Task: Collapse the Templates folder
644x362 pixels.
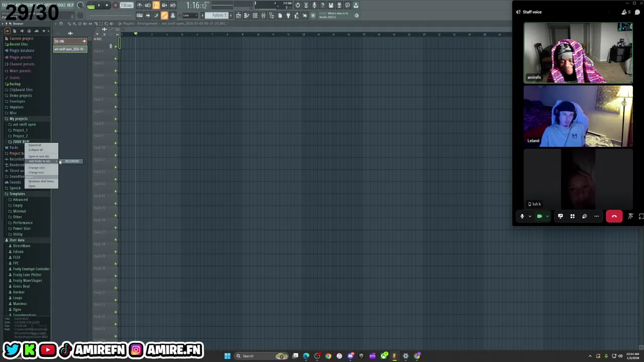Action: pos(17,194)
